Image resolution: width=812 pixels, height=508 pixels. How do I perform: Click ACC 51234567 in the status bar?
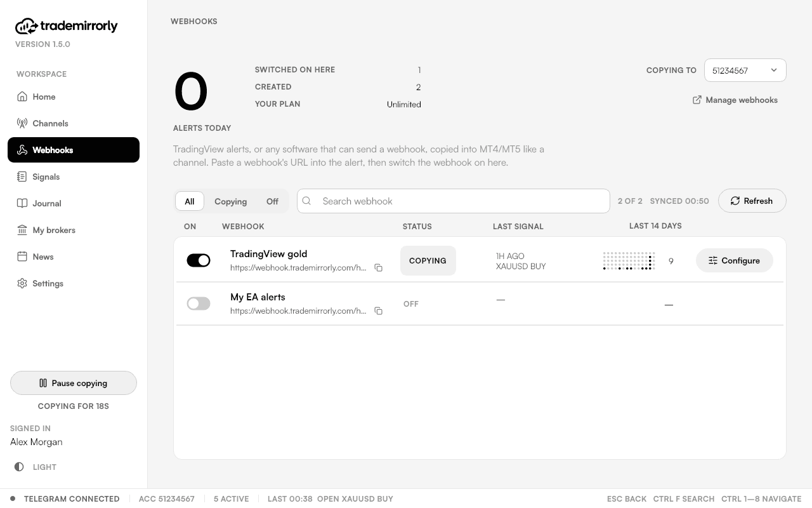pyautogui.click(x=167, y=498)
